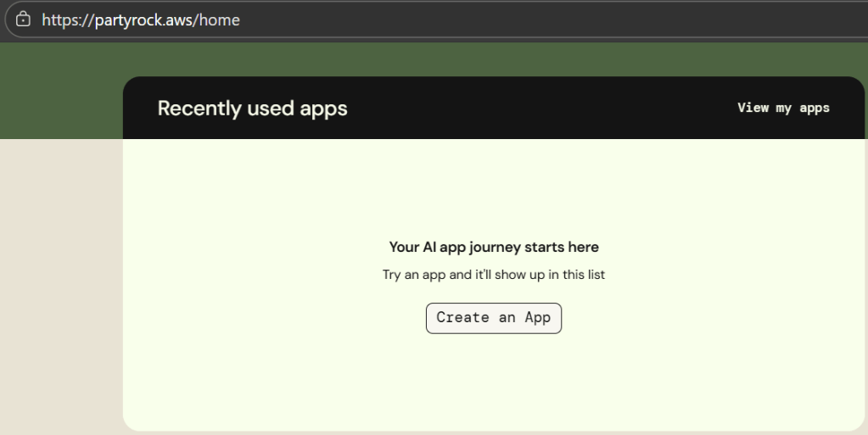This screenshot has width=868, height=435.
Task: Click the https:// prefix in the URL
Action: coord(60,20)
